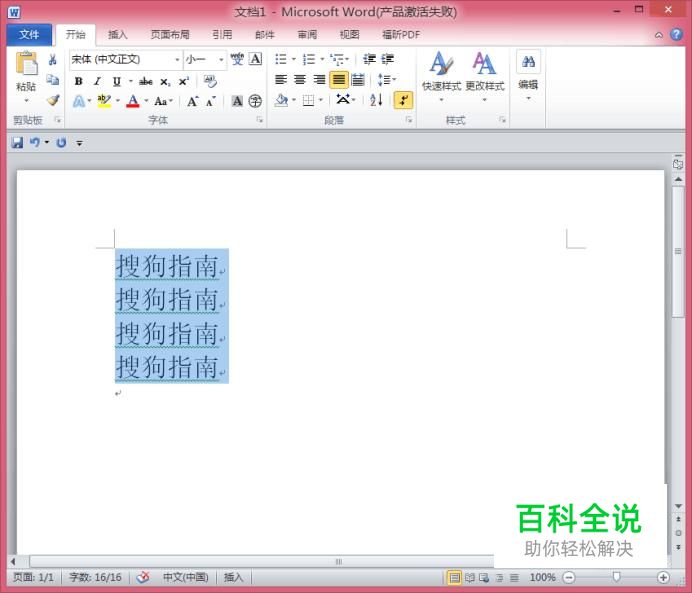Toggle character shading
The image size is (692, 593).
tap(237, 101)
